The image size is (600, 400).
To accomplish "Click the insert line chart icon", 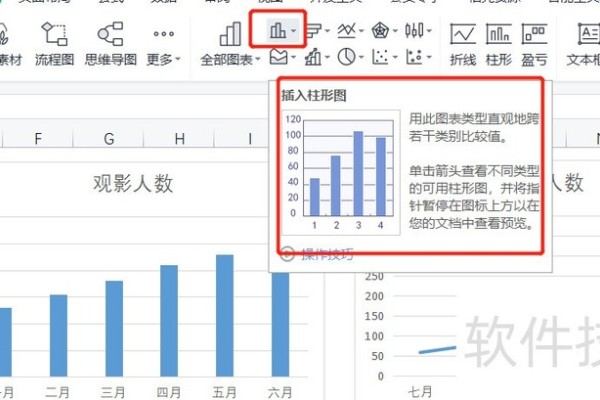I will (x=347, y=30).
